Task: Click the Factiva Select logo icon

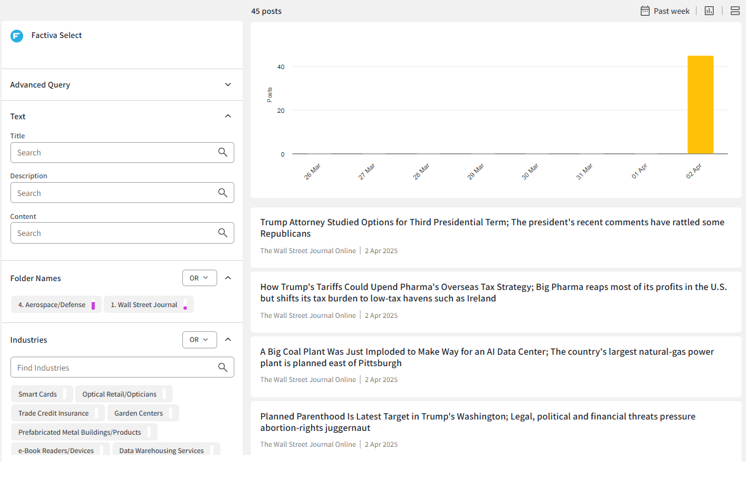Action: [x=17, y=36]
